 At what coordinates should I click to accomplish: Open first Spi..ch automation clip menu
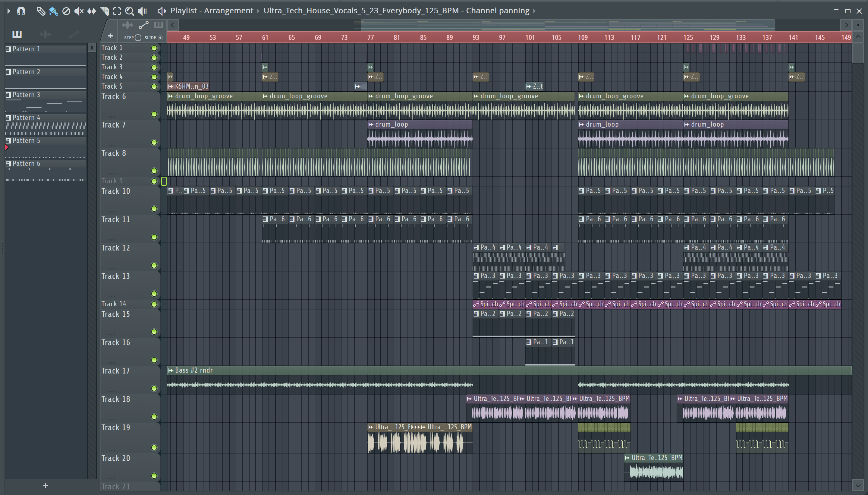[x=476, y=304]
